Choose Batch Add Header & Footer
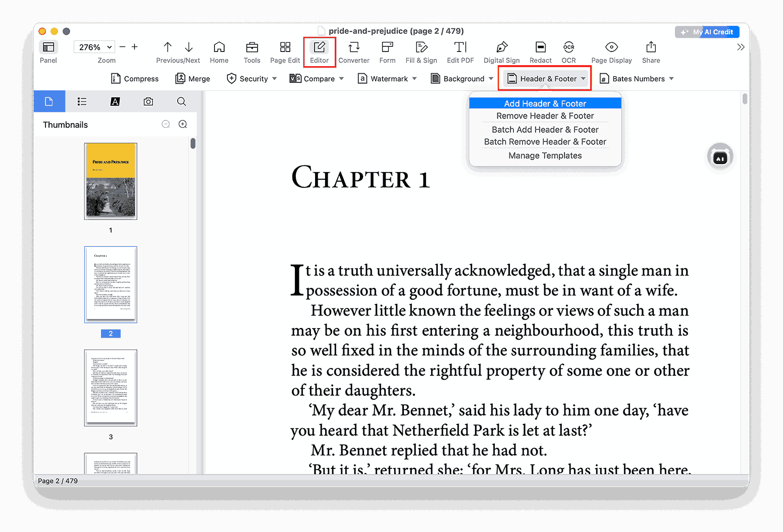This screenshot has width=783, height=532. [x=545, y=130]
